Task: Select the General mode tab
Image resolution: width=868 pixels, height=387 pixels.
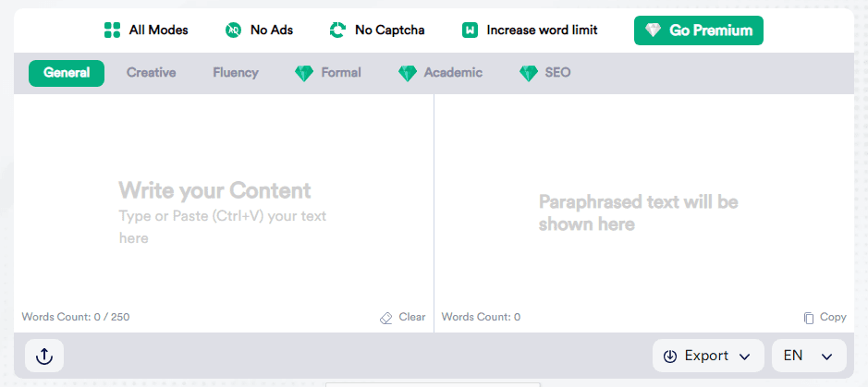Action: pos(67,73)
